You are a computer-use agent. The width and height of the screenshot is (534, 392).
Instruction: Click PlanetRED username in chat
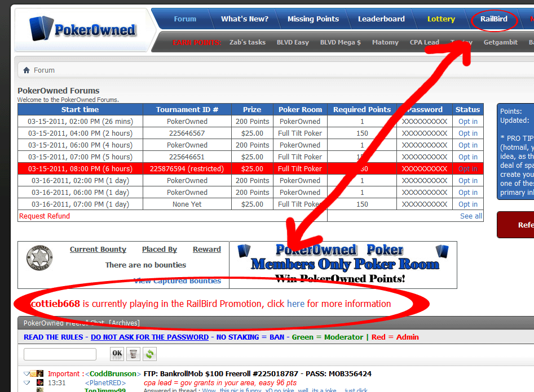coord(105,383)
